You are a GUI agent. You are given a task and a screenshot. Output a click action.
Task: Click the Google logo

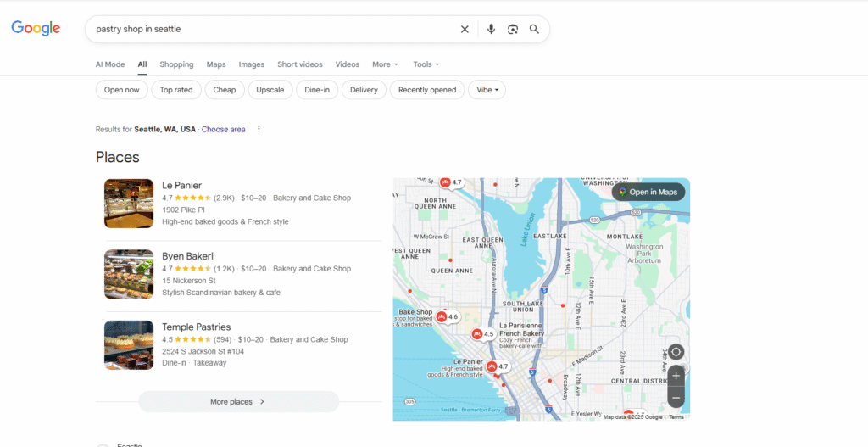(36, 28)
